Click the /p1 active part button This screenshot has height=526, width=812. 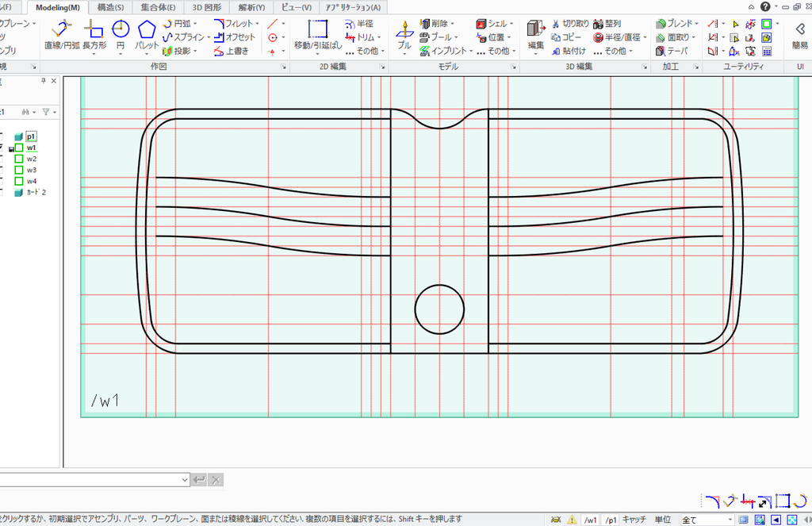(611, 520)
